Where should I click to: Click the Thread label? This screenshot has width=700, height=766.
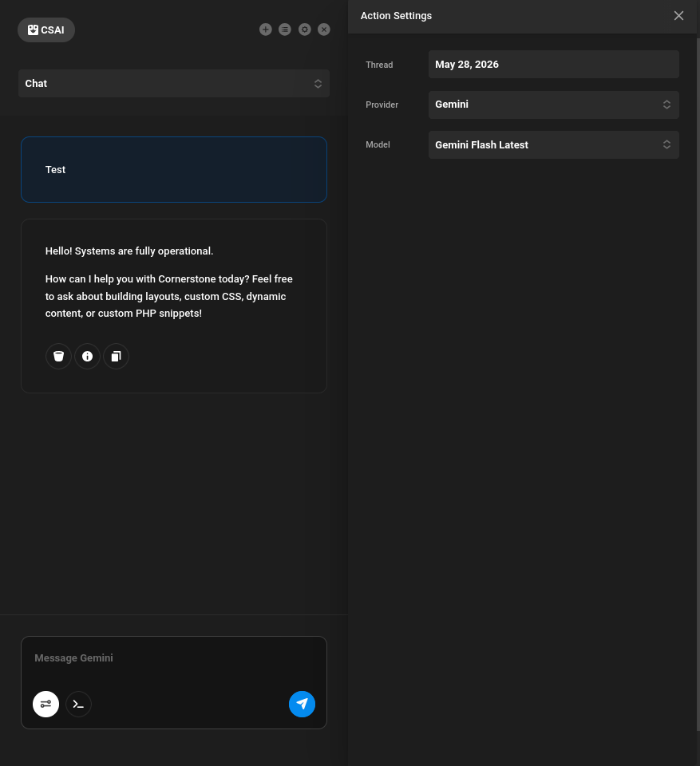pos(379,65)
